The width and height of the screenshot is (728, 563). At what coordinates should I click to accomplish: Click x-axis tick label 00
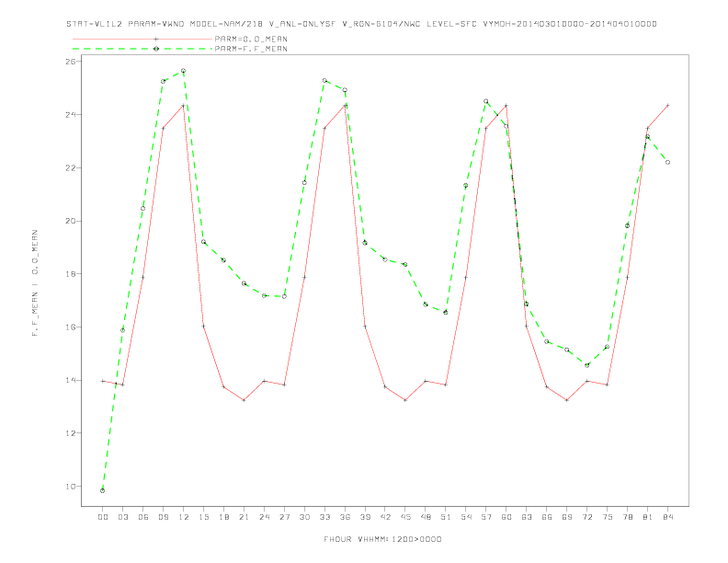click(103, 517)
